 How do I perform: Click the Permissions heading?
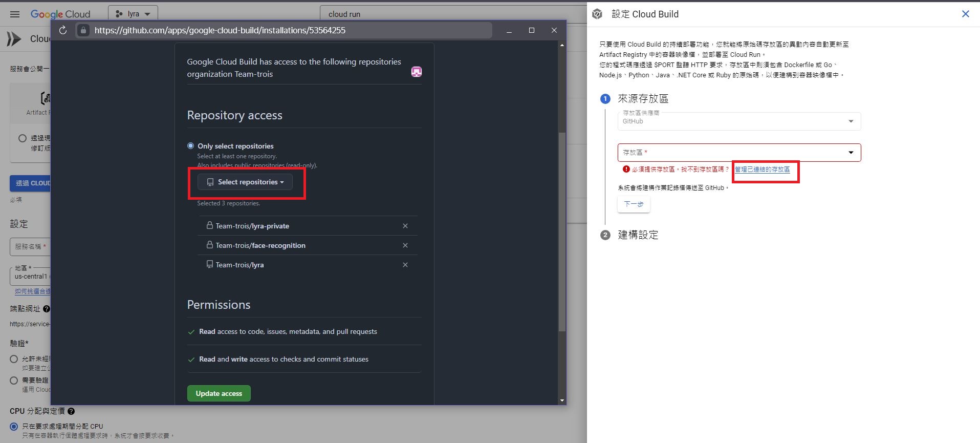[x=219, y=305]
